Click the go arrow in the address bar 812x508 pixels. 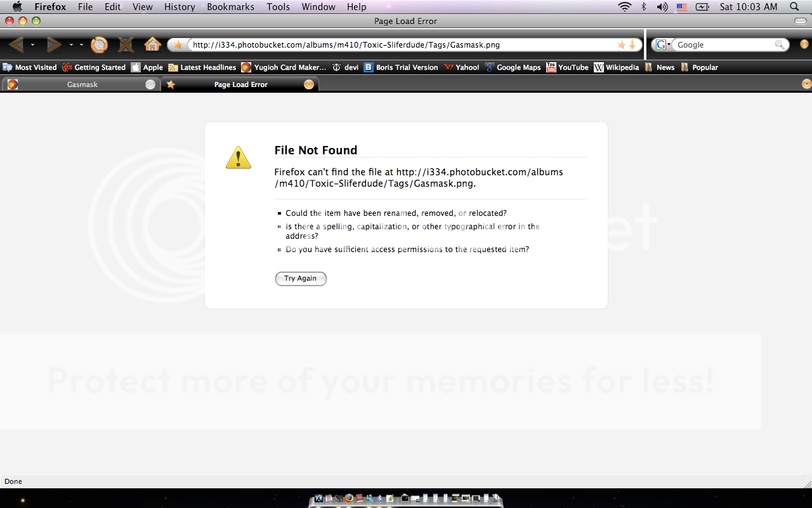tap(632, 45)
